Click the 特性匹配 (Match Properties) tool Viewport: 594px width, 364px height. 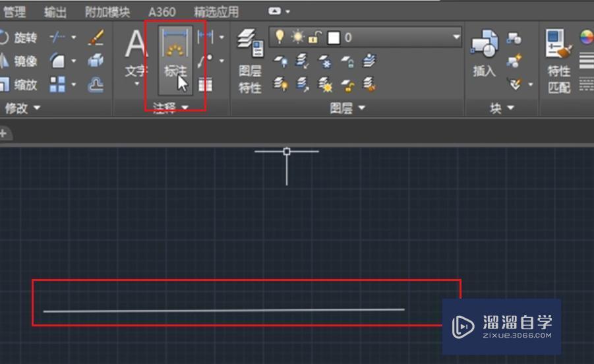[x=559, y=61]
